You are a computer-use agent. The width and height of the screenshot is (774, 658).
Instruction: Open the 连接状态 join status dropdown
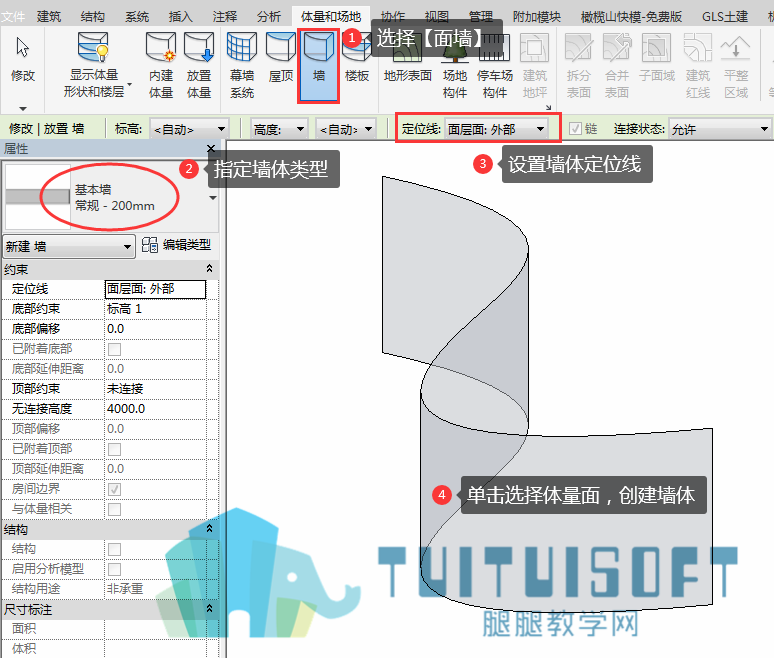720,129
